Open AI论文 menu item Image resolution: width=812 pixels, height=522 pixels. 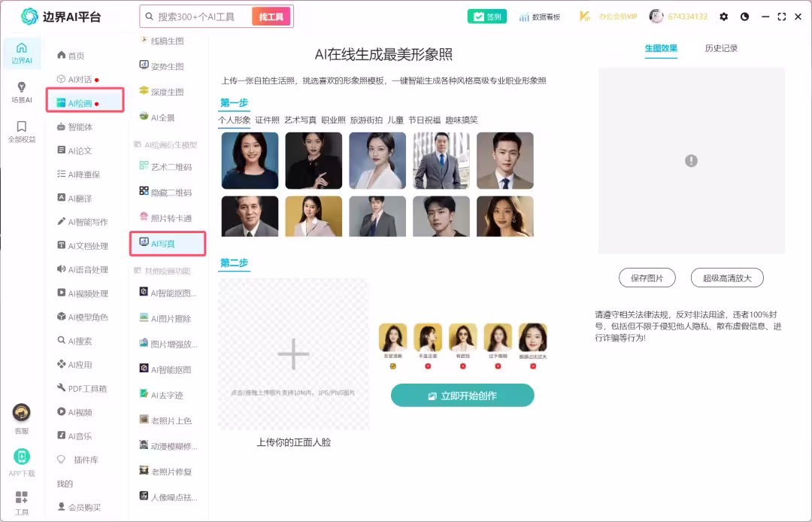(74, 150)
